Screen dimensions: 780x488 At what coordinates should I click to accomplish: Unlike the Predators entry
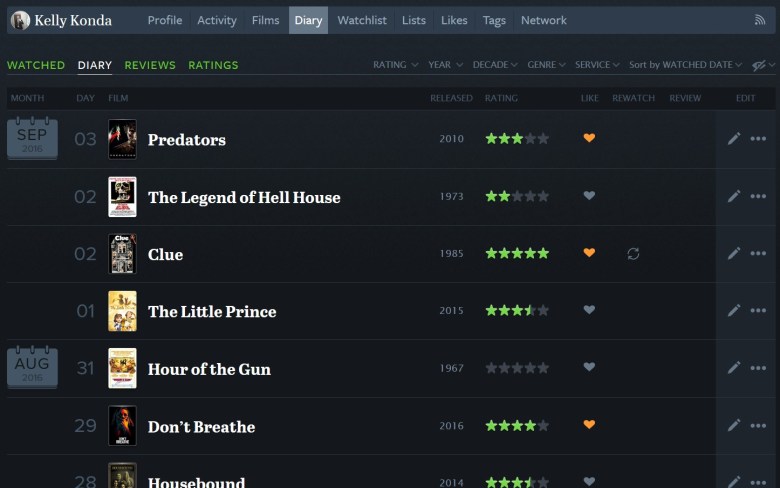(x=589, y=138)
